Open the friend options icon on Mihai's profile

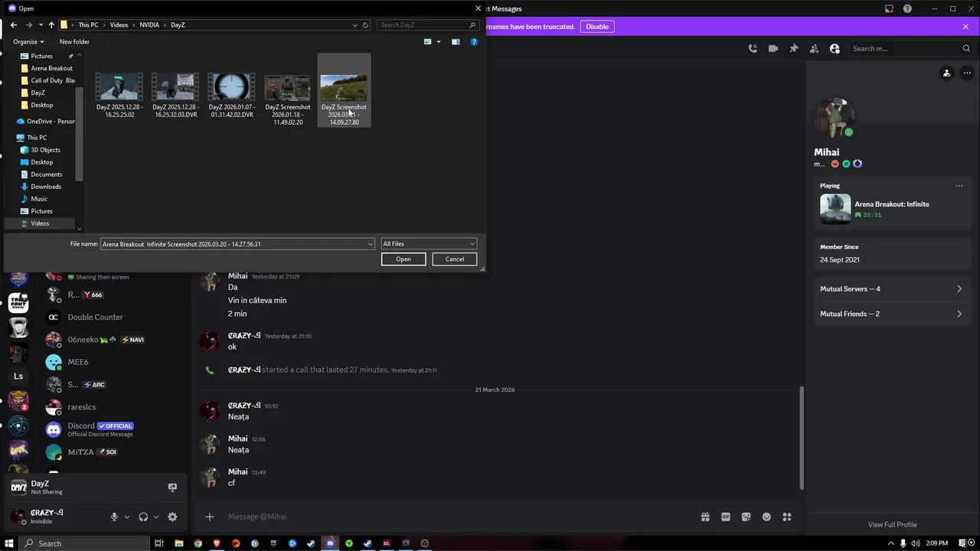click(x=947, y=73)
